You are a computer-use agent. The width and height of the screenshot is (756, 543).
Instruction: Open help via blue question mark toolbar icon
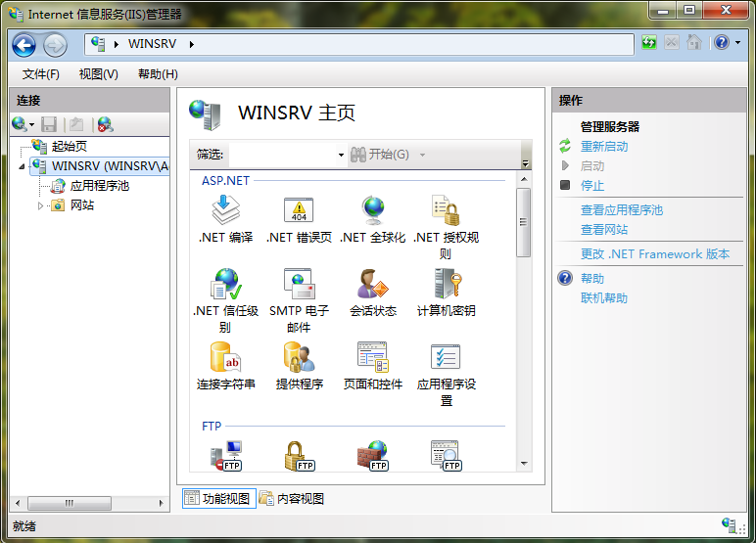click(x=722, y=43)
